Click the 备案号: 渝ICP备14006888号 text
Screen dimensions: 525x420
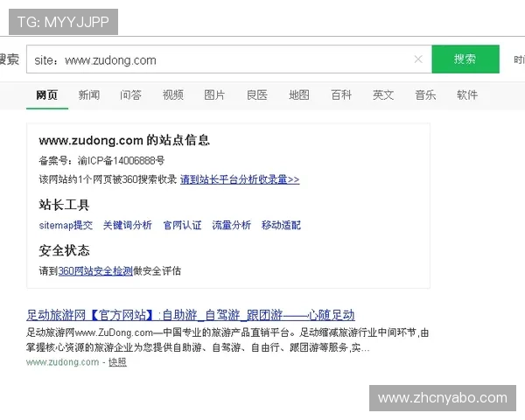tap(101, 161)
